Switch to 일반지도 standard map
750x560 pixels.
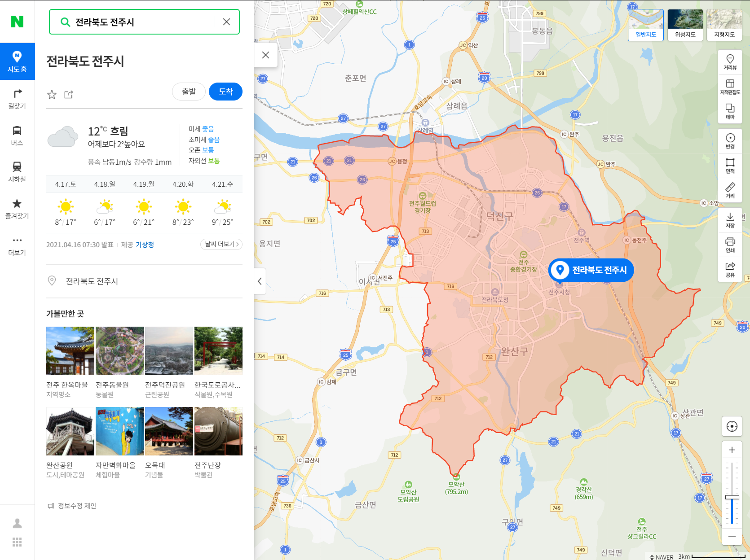coord(646,25)
